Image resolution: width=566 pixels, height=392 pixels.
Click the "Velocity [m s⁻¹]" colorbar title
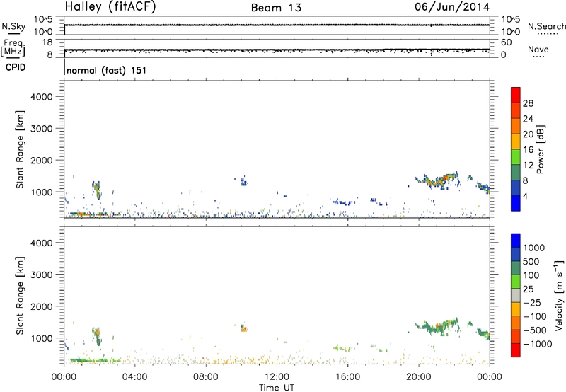[559, 295]
